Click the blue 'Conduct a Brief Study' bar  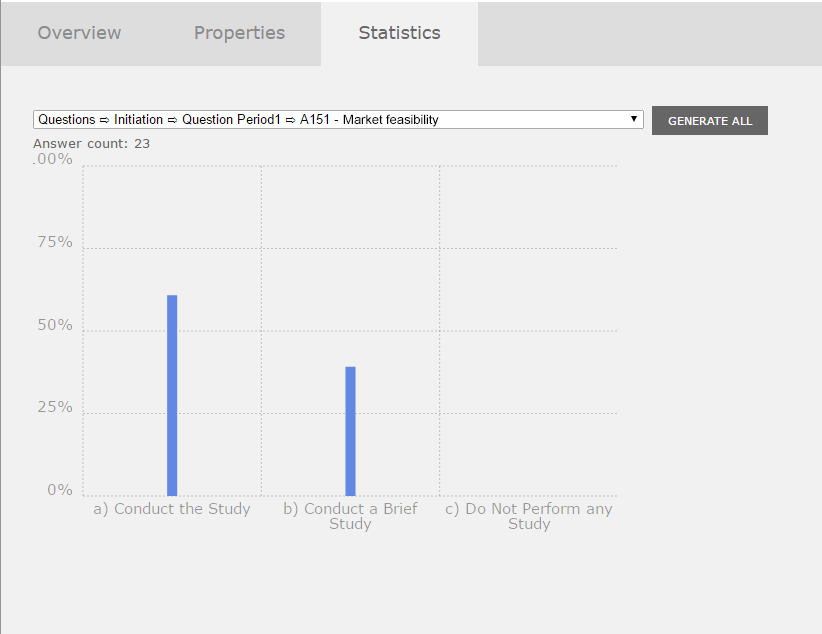tap(350, 431)
